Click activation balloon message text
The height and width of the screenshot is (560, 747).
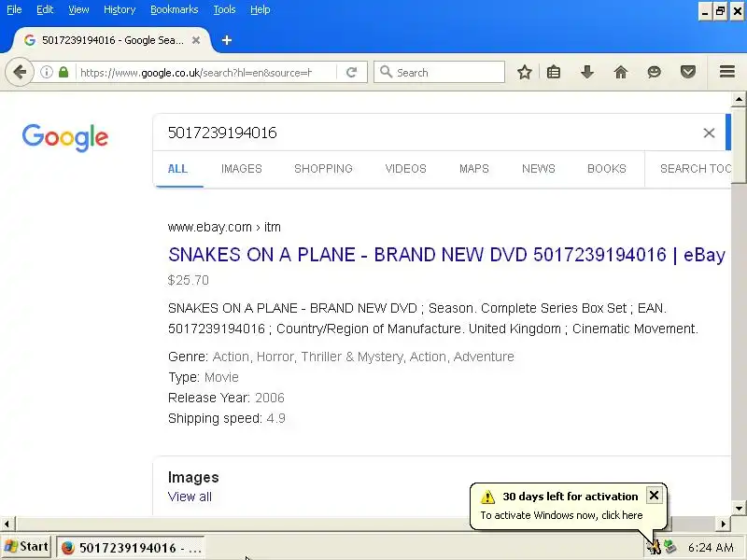click(561, 515)
